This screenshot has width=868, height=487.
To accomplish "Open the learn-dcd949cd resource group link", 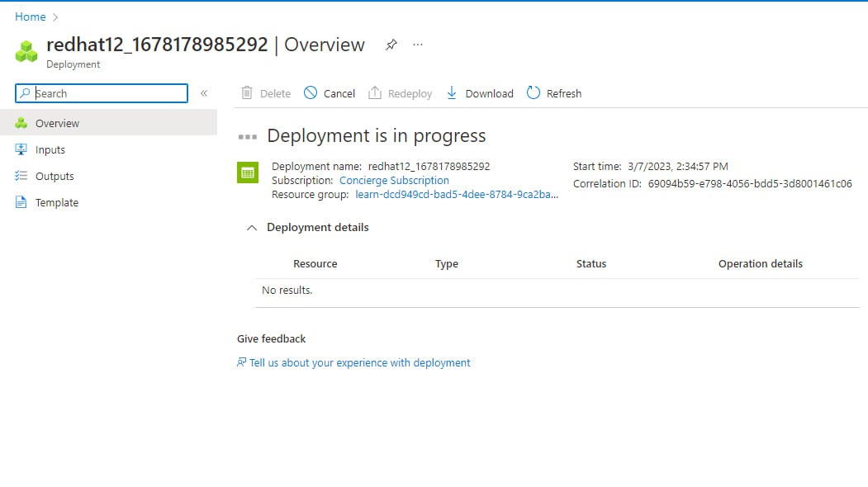I will (x=457, y=194).
